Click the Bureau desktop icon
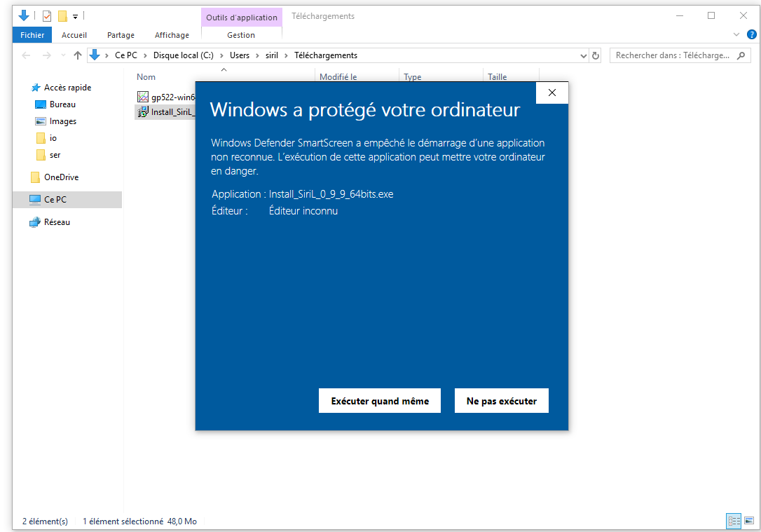Image resolution: width=761 pixels, height=532 pixels. [x=41, y=104]
